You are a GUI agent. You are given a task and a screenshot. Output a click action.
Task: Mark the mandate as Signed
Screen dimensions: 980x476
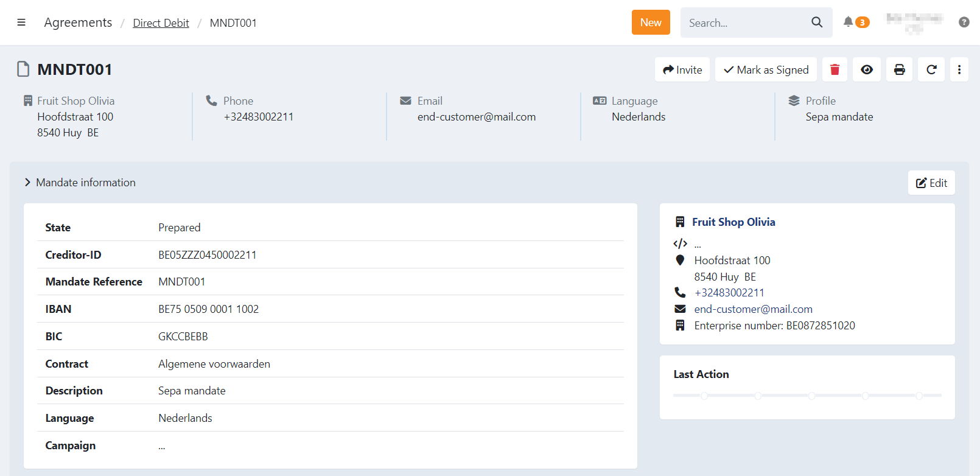click(x=766, y=69)
